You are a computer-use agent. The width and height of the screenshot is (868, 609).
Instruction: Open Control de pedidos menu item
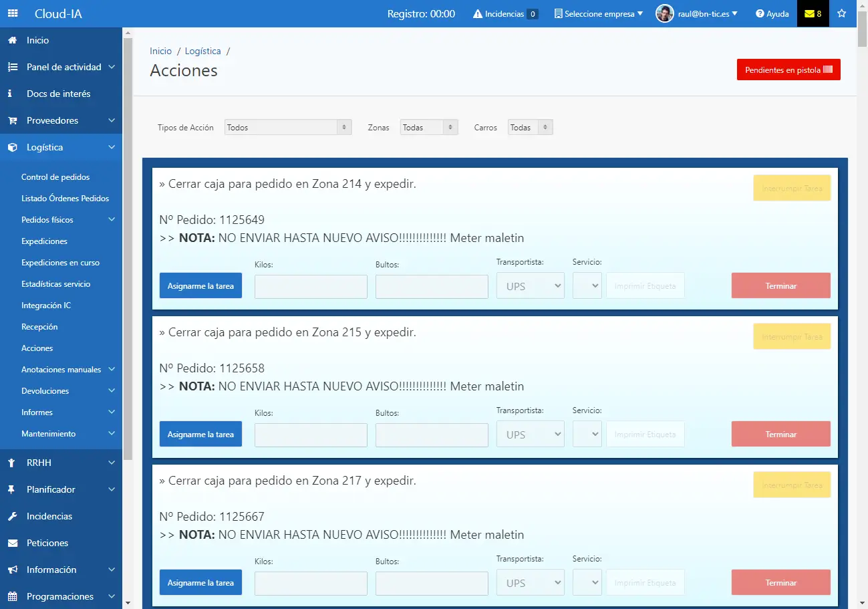55,177
